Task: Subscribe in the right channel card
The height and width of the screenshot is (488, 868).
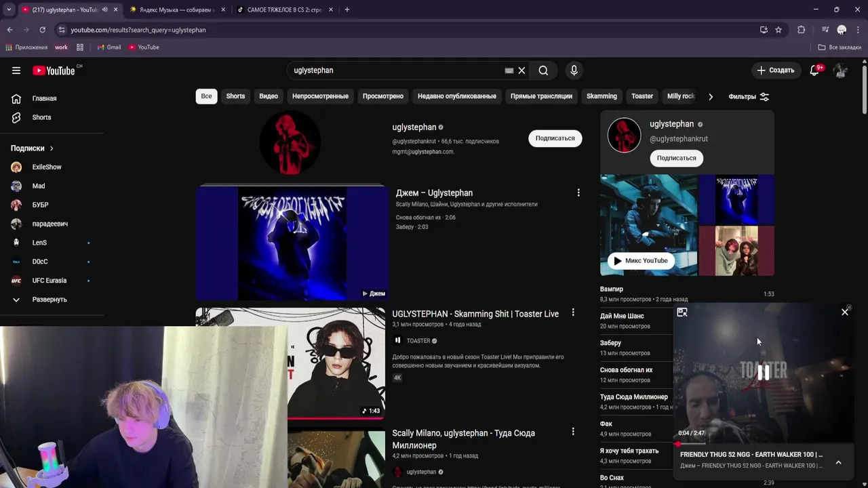Action: click(676, 158)
